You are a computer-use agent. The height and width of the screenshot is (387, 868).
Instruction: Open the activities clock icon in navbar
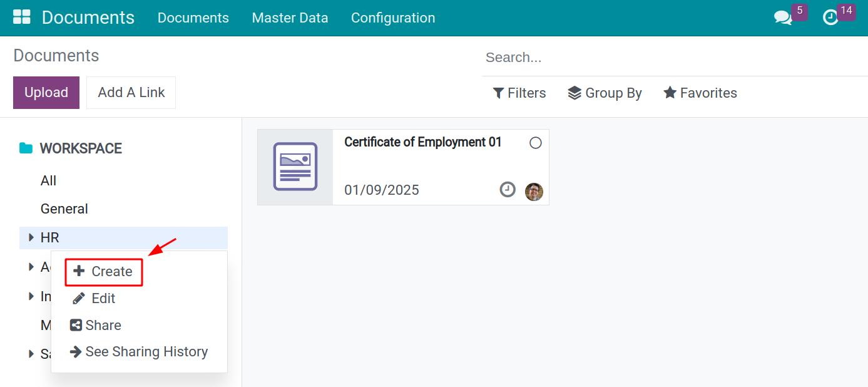[x=830, y=18]
